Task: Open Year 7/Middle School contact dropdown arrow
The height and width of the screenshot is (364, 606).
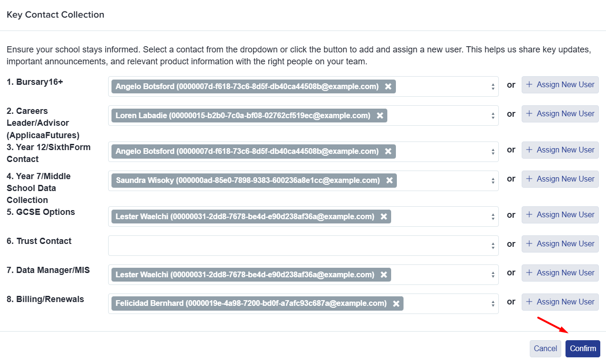Action: pos(493,181)
